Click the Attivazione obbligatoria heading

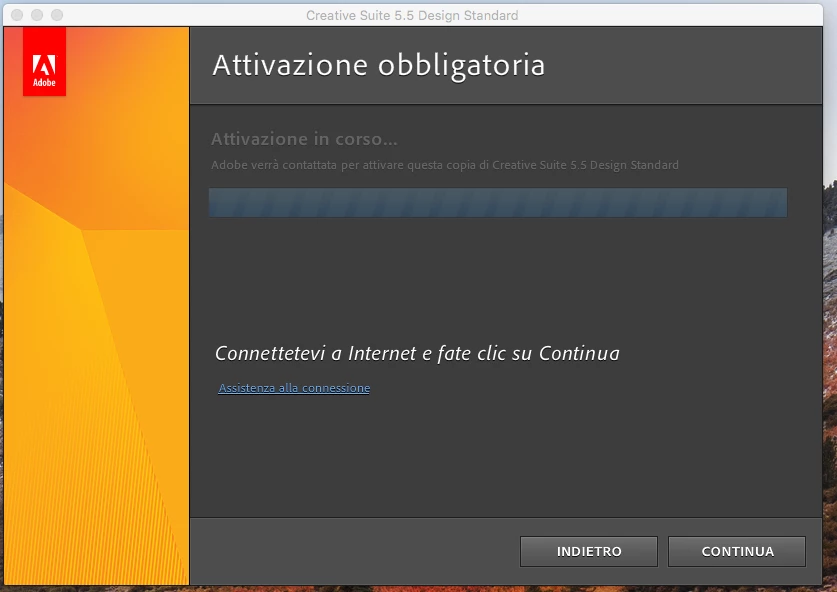[x=378, y=66]
